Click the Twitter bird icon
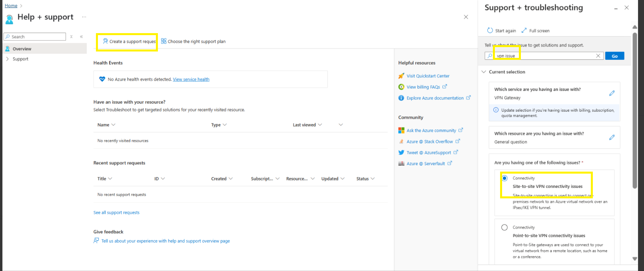Viewport: 644px width, 271px height. (401, 152)
